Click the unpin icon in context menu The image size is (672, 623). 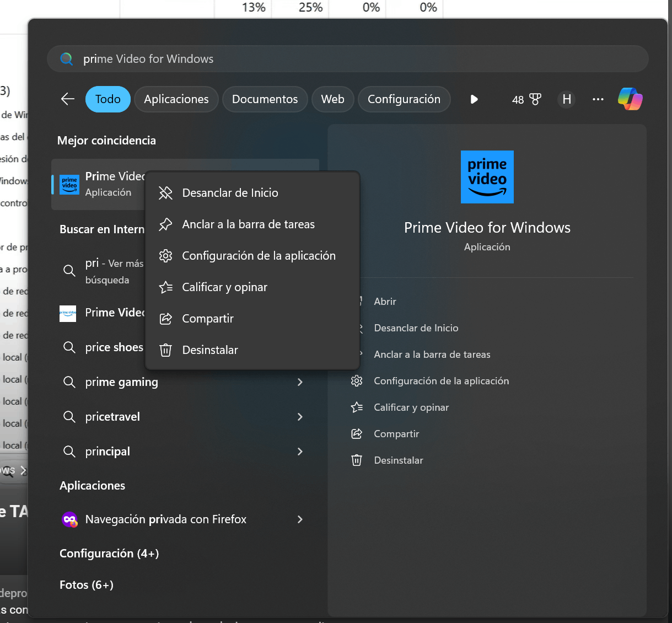click(165, 193)
